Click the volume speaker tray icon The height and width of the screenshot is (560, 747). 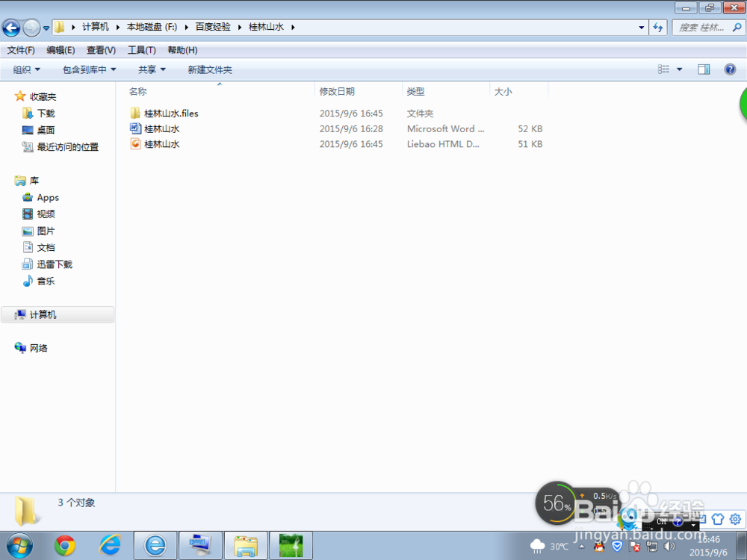pyautogui.click(x=670, y=547)
